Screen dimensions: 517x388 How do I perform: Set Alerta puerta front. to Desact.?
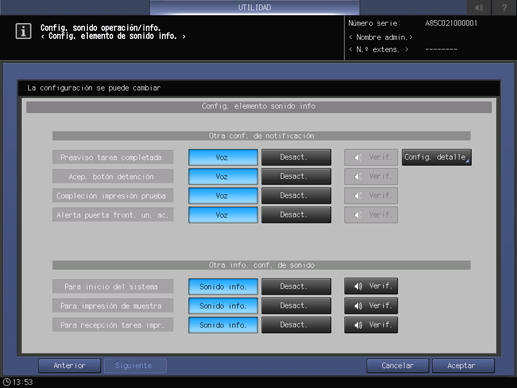[x=296, y=215]
